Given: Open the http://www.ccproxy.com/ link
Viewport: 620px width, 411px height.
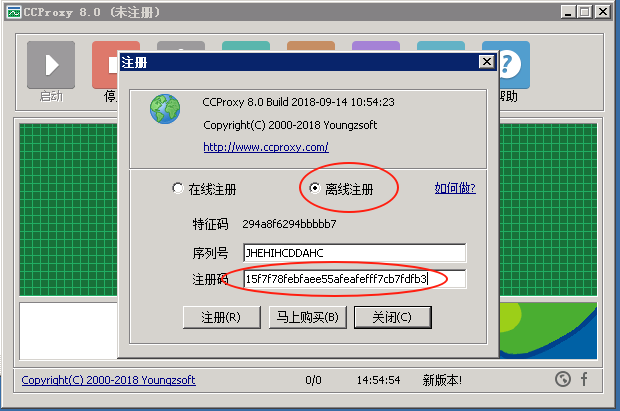Looking at the screenshot, I should 266,147.
